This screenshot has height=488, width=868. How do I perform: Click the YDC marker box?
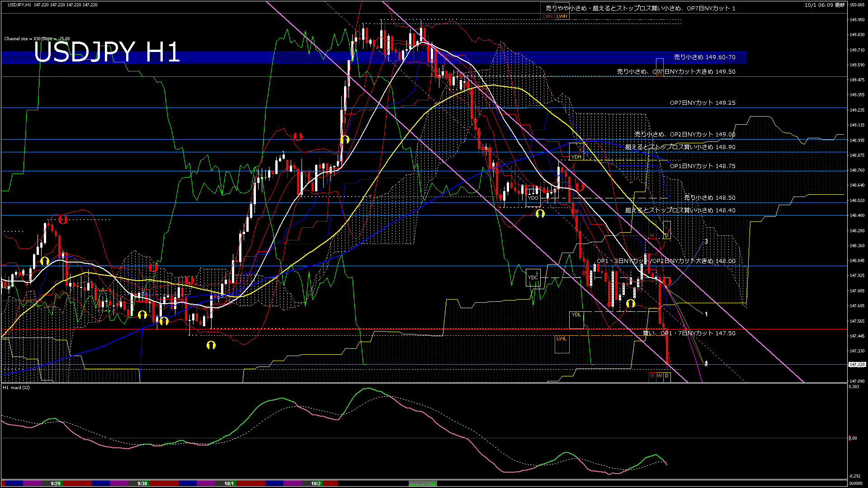pyautogui.click(x=533, y=277)
